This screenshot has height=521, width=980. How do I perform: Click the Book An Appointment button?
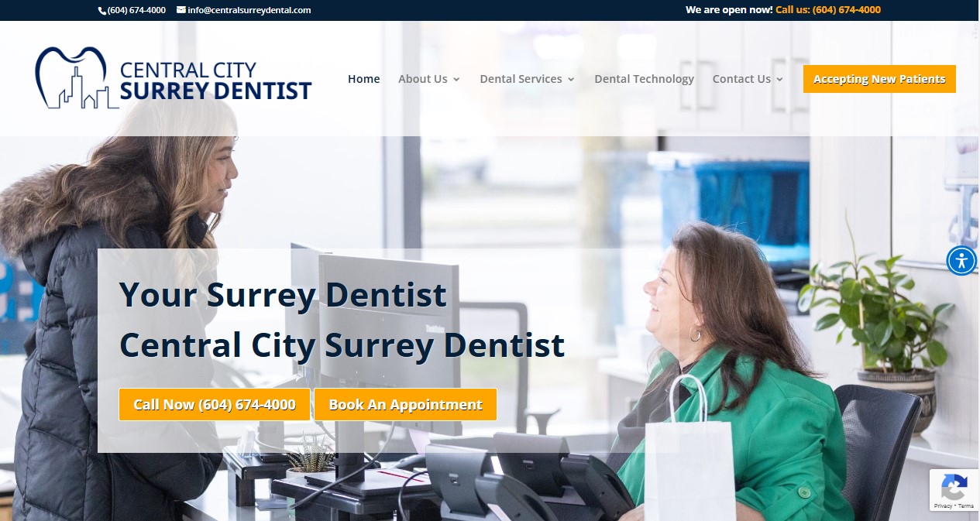click(x=405, y=405)
